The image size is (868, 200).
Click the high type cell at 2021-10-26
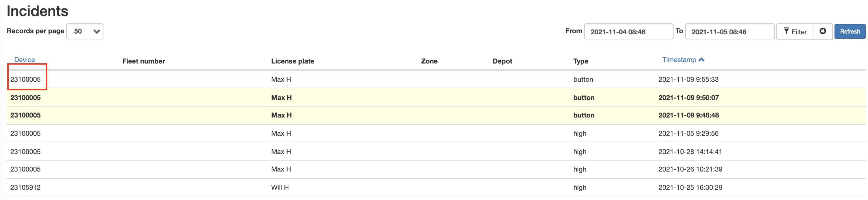(580, 169)
